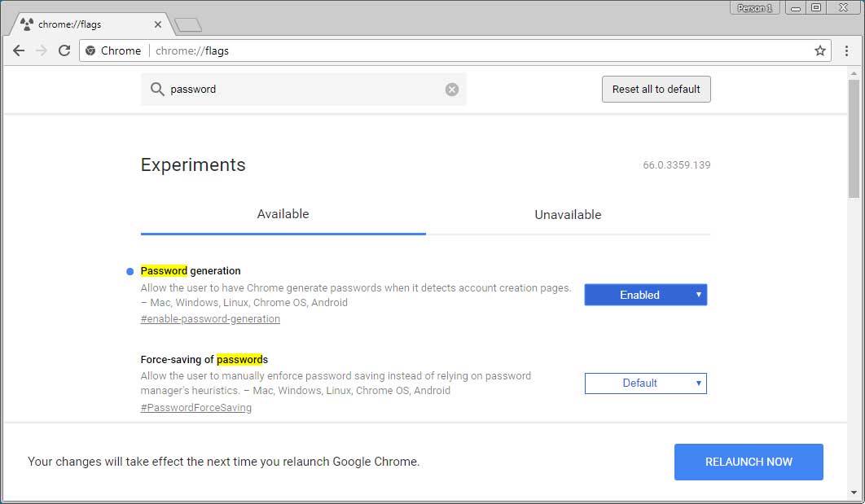Open a new tab
Screen dimensions: 865x504
[x=188, y=24]
